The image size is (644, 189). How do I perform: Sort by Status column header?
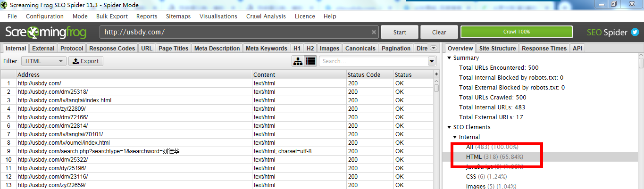click(413, 74)
